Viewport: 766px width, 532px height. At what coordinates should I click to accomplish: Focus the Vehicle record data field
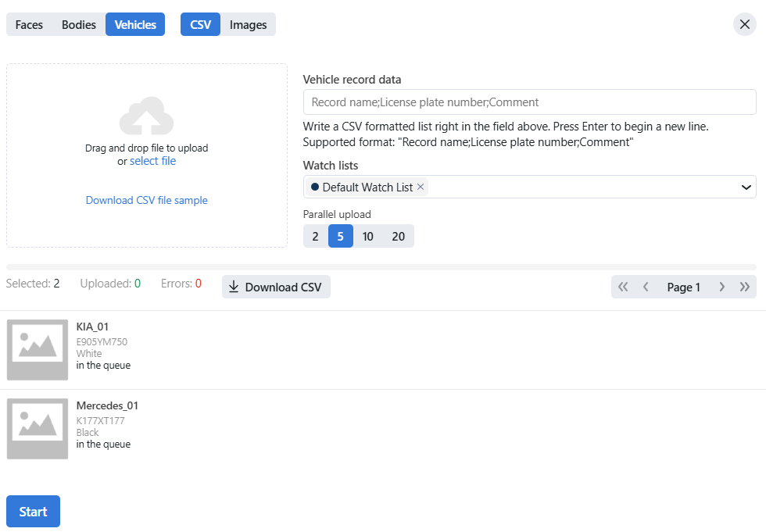point(529,102)
